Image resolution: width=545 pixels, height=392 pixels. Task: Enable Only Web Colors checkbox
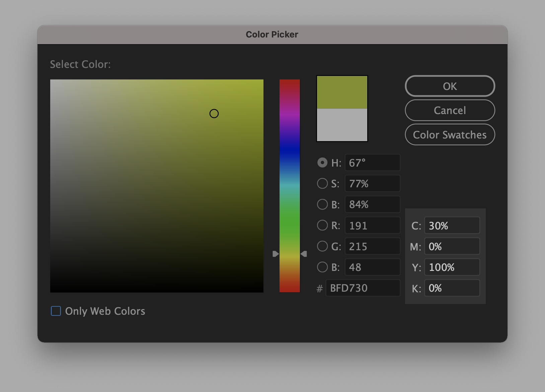(x=56, y=311)
